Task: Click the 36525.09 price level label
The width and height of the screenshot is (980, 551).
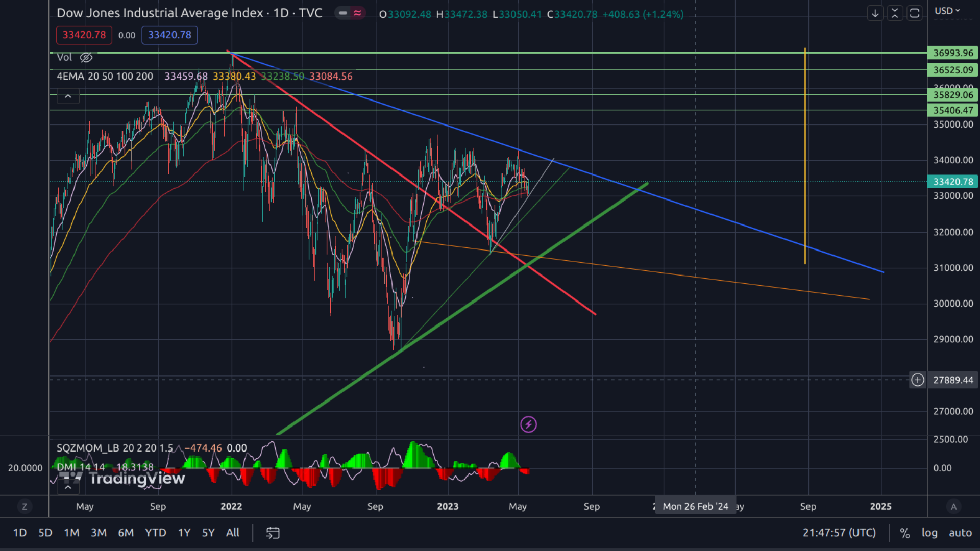Action: [x=953, y=70]
